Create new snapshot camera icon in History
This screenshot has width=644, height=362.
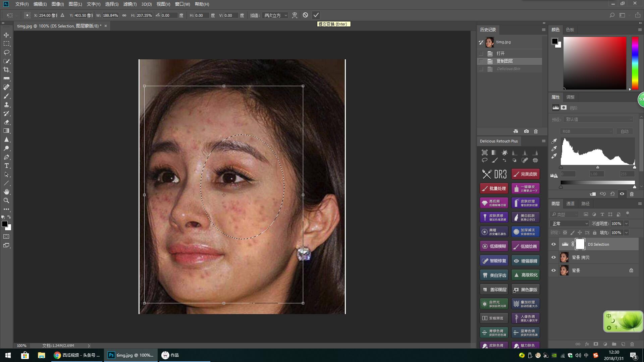[x=526, y=131]
